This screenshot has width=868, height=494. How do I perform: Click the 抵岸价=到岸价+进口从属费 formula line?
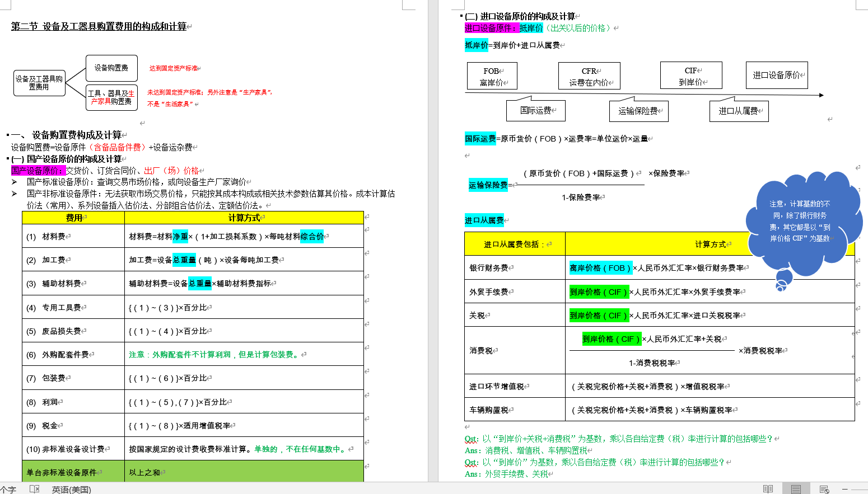tap(512, 45)
